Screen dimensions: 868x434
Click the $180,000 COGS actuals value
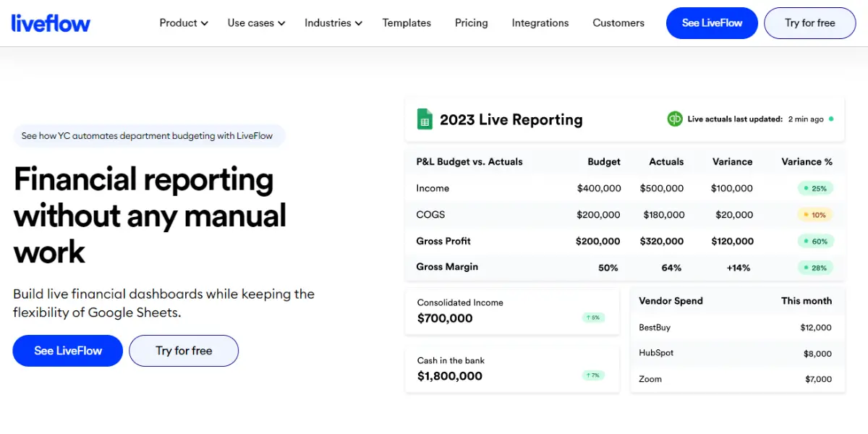point(664,215)
